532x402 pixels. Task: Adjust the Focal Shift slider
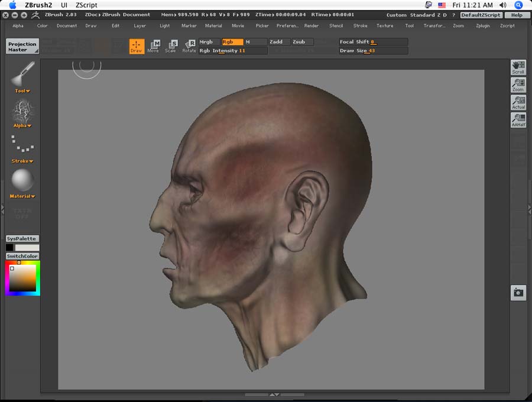[x=373, y=42]
